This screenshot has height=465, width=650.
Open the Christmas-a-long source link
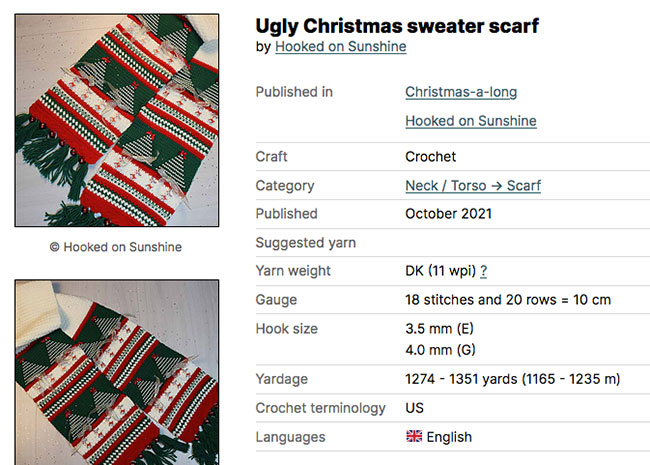[461, 92]
